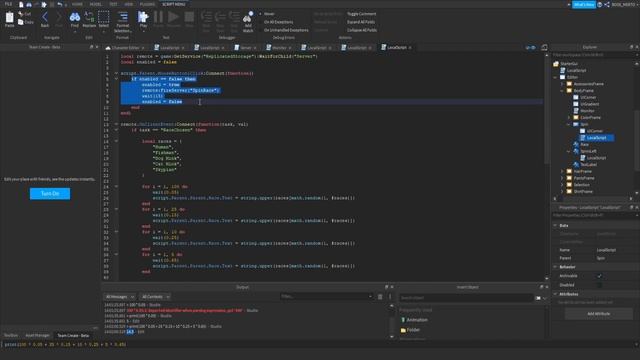Click the Cut scissors icon
This screenshot has width=640, height=360.
click(21, 14)
